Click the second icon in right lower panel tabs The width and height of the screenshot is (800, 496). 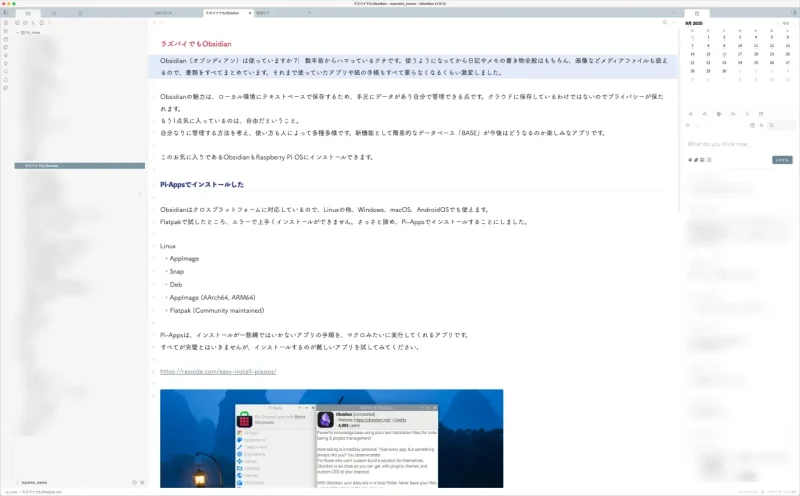click(x=705, y=114)
